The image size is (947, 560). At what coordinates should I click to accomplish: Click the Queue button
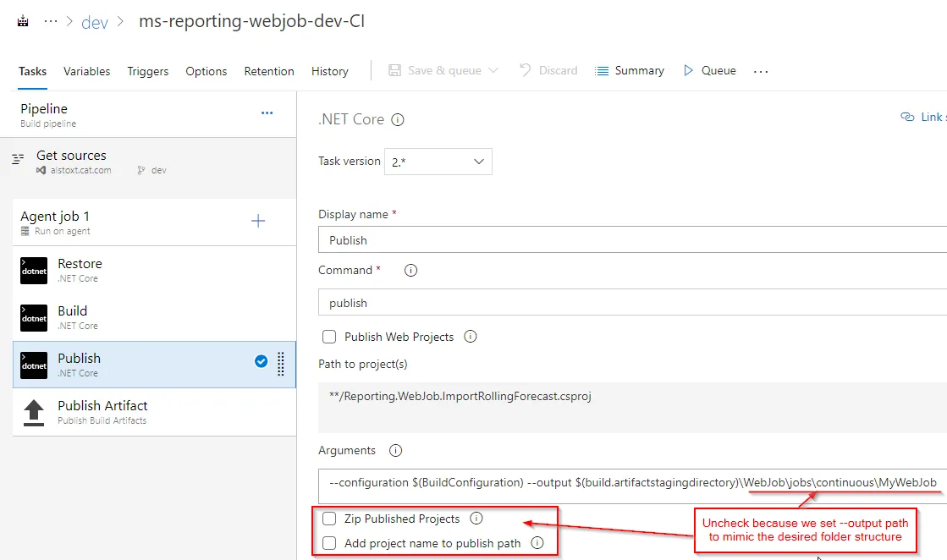(x=709, y=71)
